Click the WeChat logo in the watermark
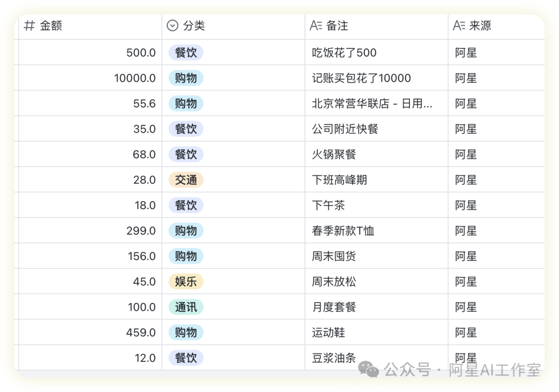Image resolution: width=559 pixels, height=392 pixels. pyautogui.click(x=369, y=369)
